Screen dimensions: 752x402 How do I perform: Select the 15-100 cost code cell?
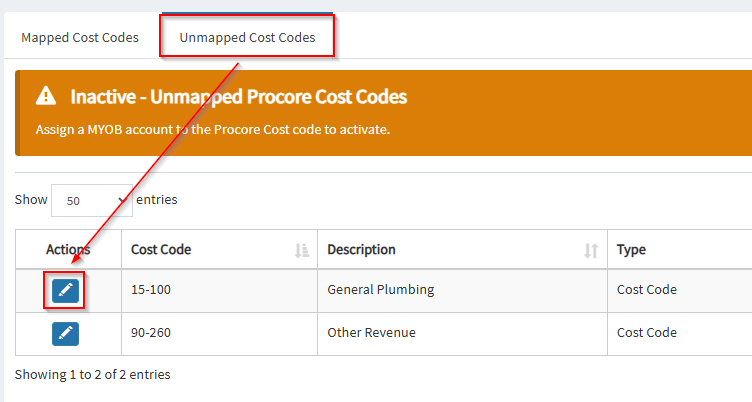tap(219, 290)
